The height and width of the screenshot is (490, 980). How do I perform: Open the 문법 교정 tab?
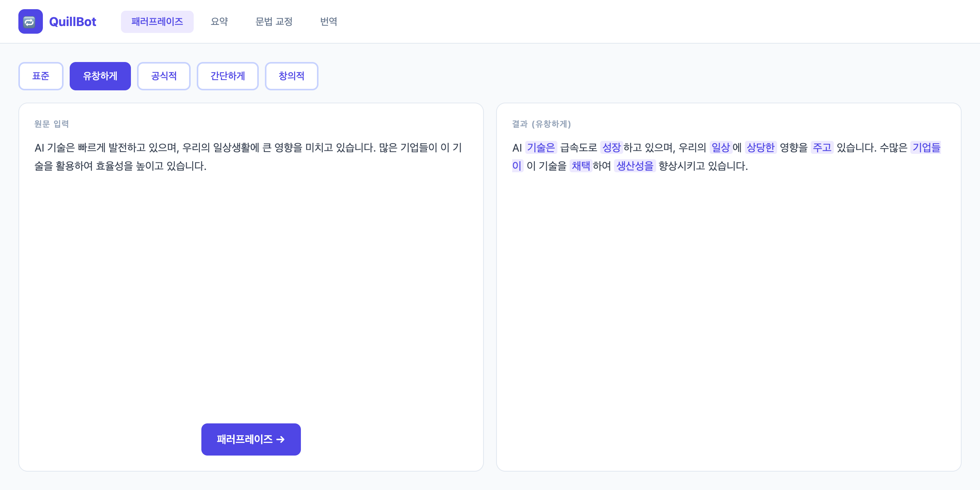[274, 22]
